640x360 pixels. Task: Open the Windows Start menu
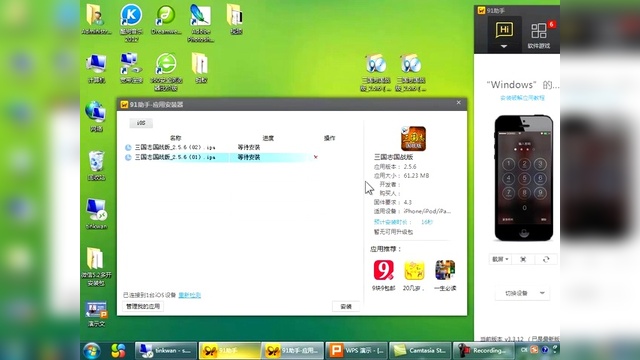[x=92, y=351]
